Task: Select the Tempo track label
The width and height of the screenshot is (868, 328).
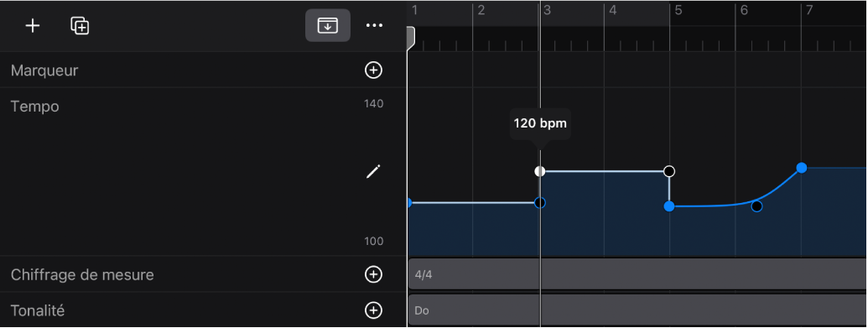Action: click(35, 106)
